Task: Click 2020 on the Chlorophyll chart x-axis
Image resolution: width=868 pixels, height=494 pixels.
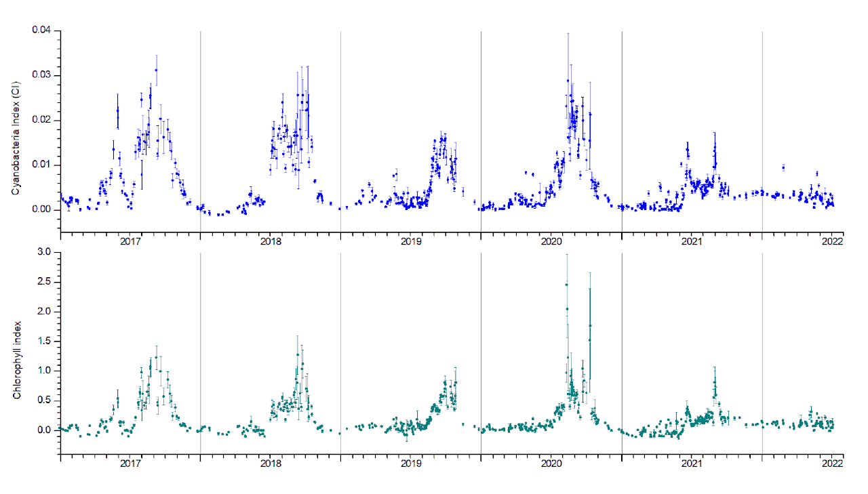Action: (x=551, y=464)
